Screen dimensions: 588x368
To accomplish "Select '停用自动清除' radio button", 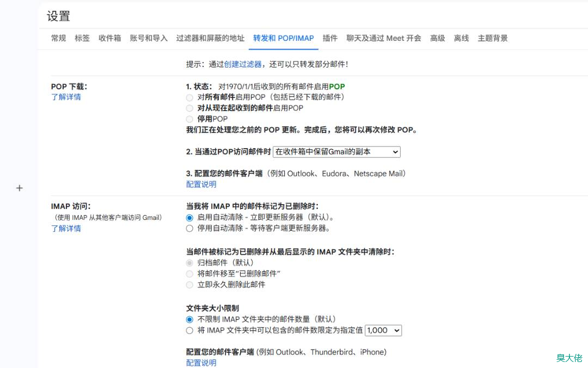I will 189,229.
